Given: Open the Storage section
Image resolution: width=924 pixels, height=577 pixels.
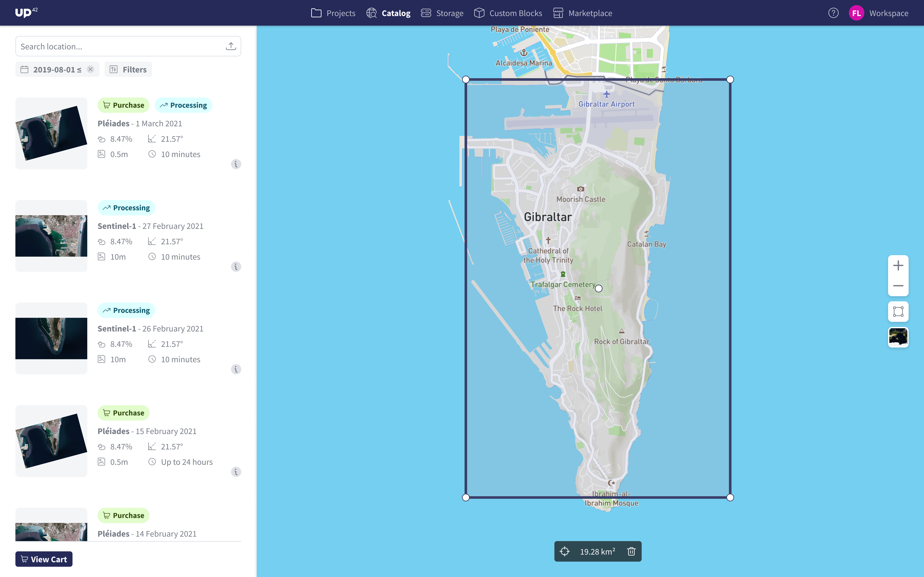Looking at the screenshot, I should 442,13.
